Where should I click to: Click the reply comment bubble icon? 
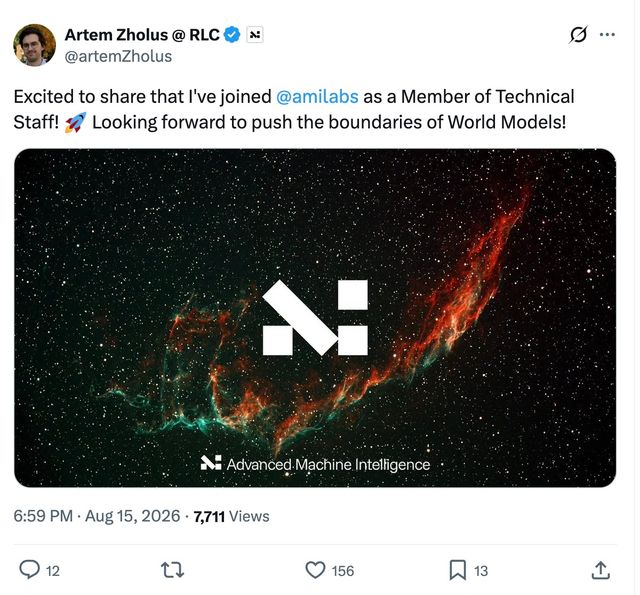point(30,570)
